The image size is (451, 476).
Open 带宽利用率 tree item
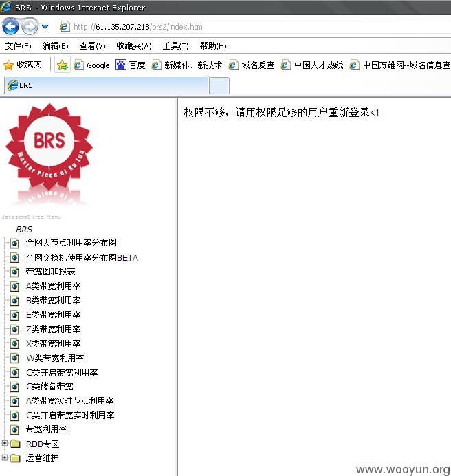pyautogui.click(x=47, y=429)
